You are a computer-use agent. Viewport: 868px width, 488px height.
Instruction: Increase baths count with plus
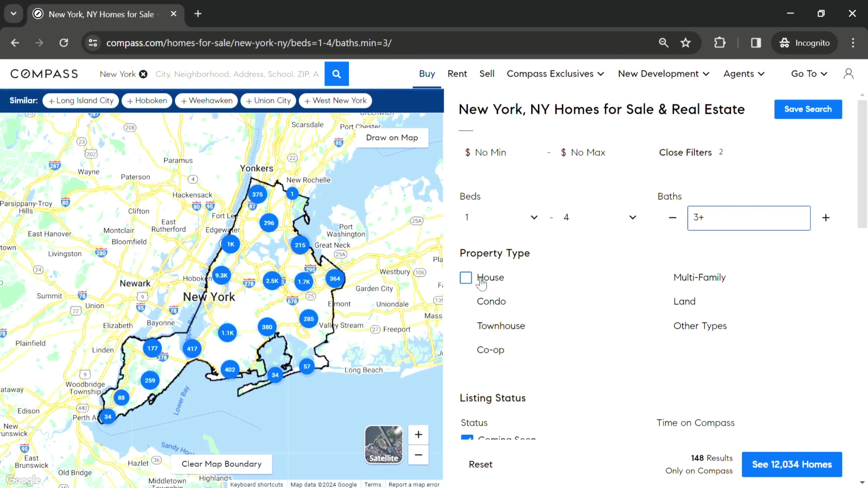826,218
